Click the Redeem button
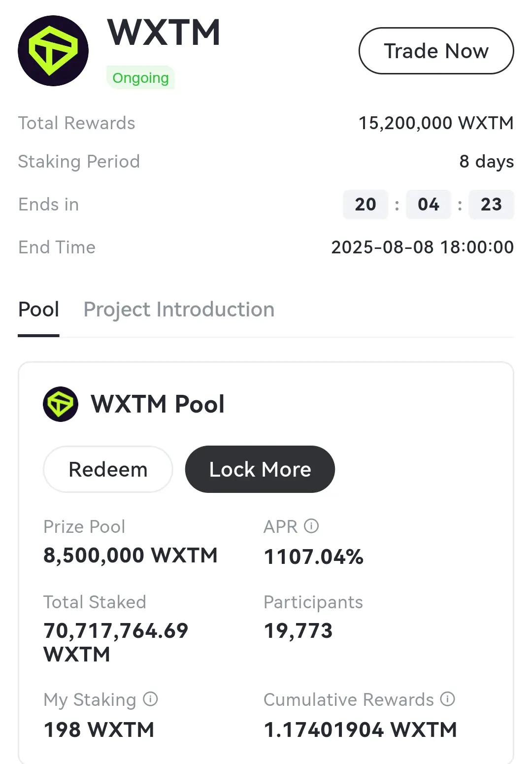 (x=108, y=469)
